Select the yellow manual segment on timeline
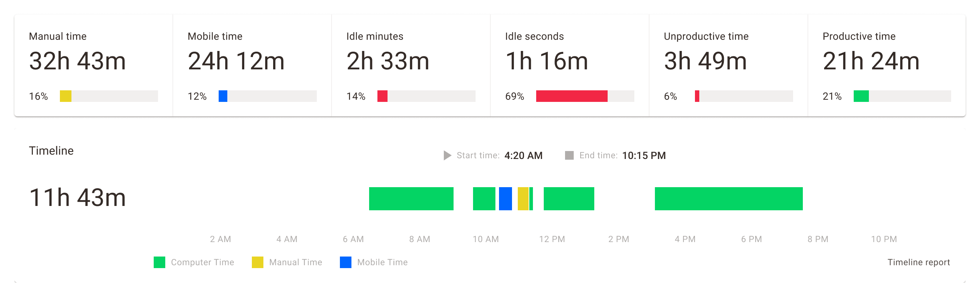Screen dimensions: 980x297 coord(523,199)
